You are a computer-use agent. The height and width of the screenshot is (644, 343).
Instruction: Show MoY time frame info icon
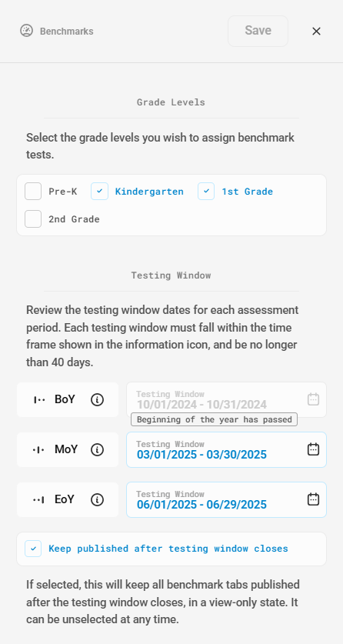tap(97, 450)
